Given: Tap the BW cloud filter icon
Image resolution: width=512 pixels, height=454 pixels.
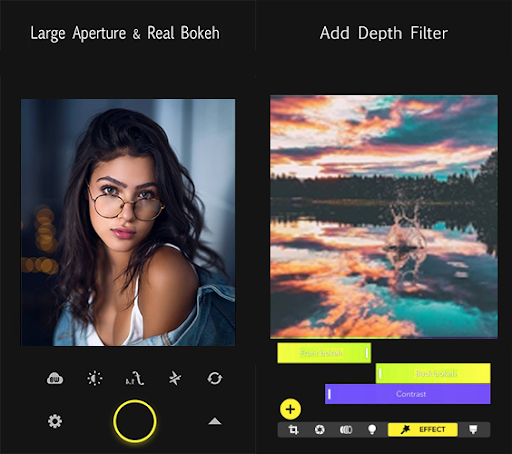Looking at the screenshot, I should [55, 379].
